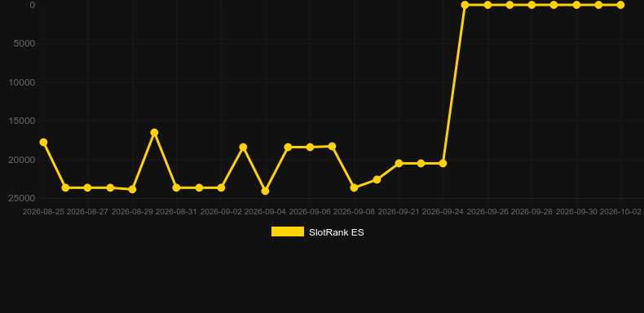
Task: Select the final data point for 2026-10-02
Action: 620,5
